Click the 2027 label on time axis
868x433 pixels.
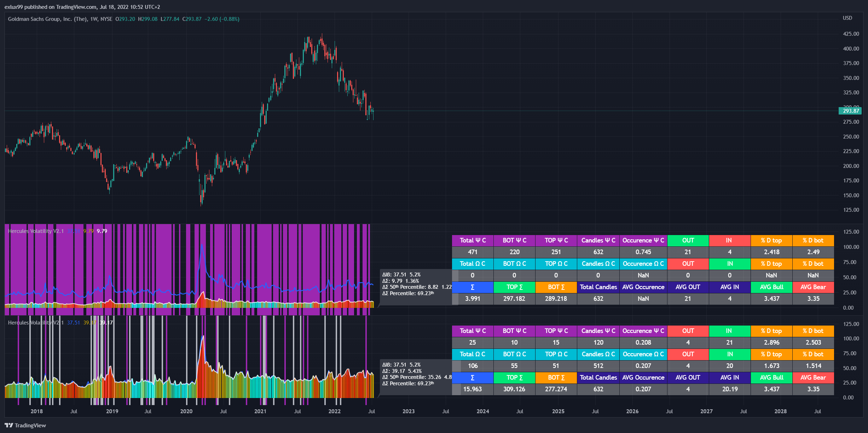tap(706, 411)
